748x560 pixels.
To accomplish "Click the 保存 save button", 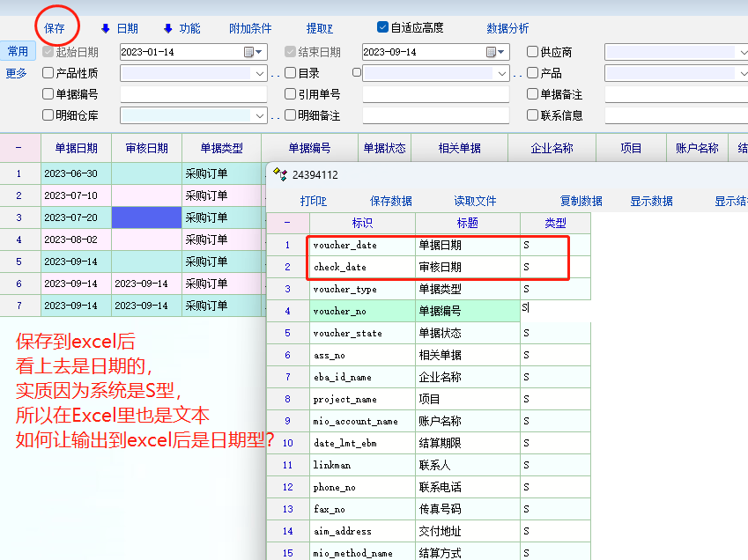I will tap(55, 28).
